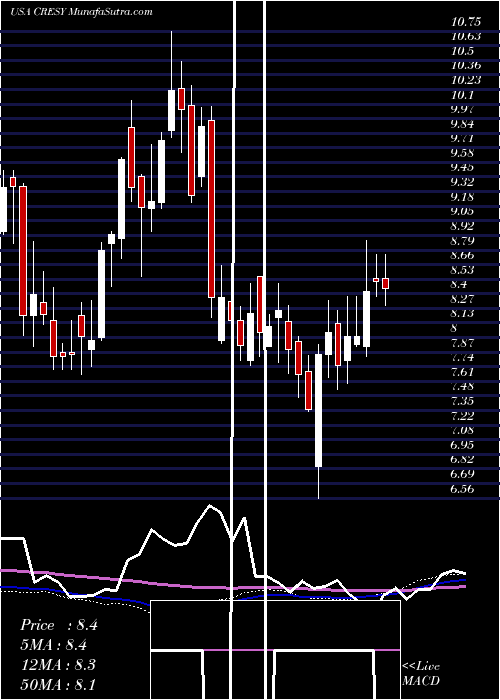Click the 8.92 price axis label
The image size is (500, 700).
click(x=462, y=226)
